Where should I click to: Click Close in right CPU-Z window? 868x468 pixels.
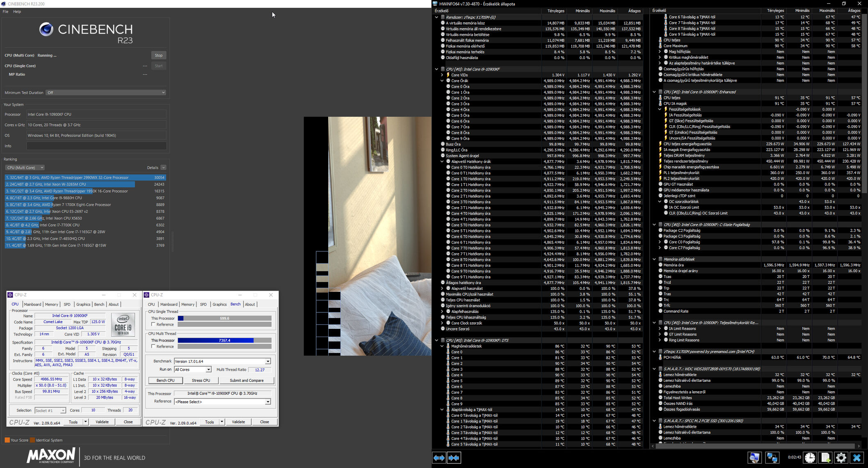coord(265,422)
